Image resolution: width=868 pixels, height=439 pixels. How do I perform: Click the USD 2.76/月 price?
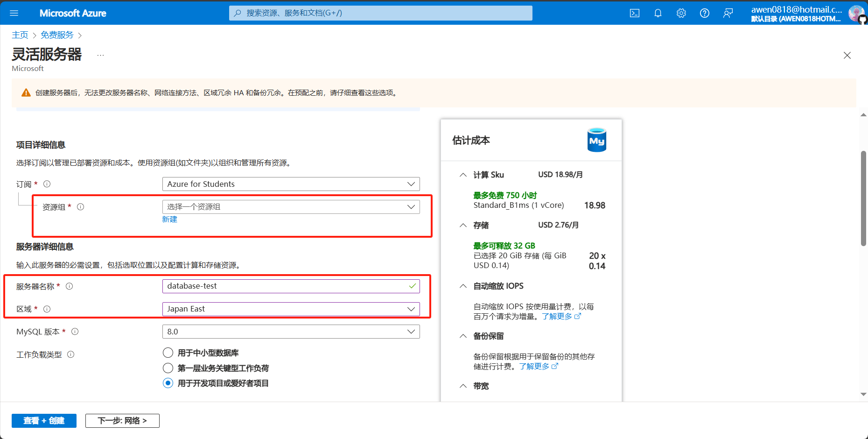point(559,225)
